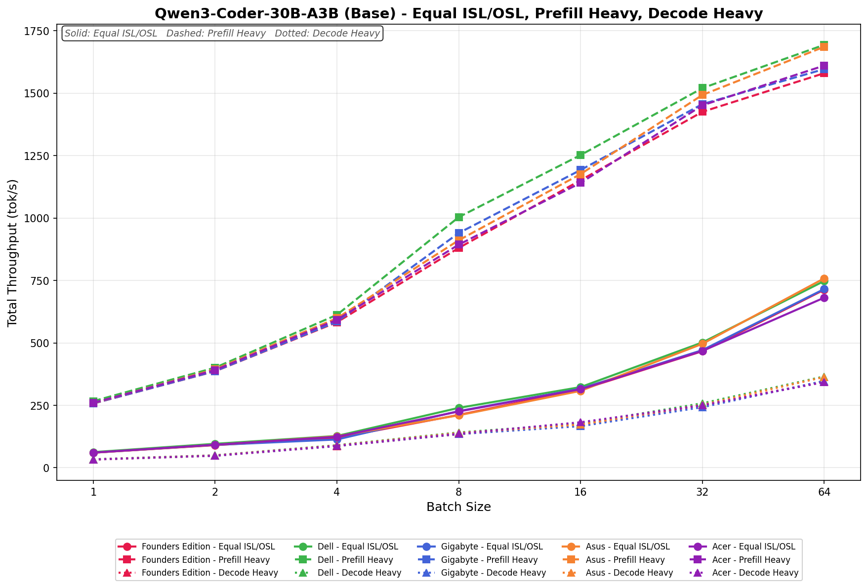Click the line style annotation box
Image resolution: width=868 pixels, height=588 pixels.
click(x=222, y=34)
